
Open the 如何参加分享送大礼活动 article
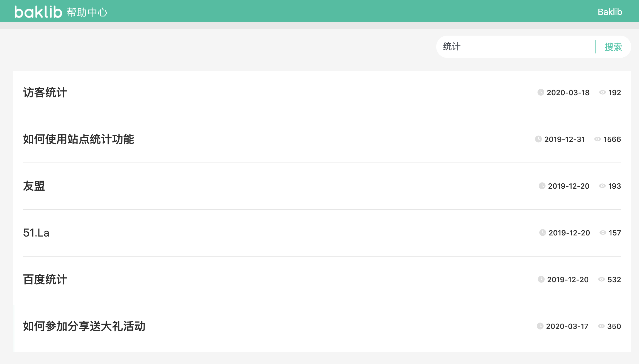coord(84,326)
